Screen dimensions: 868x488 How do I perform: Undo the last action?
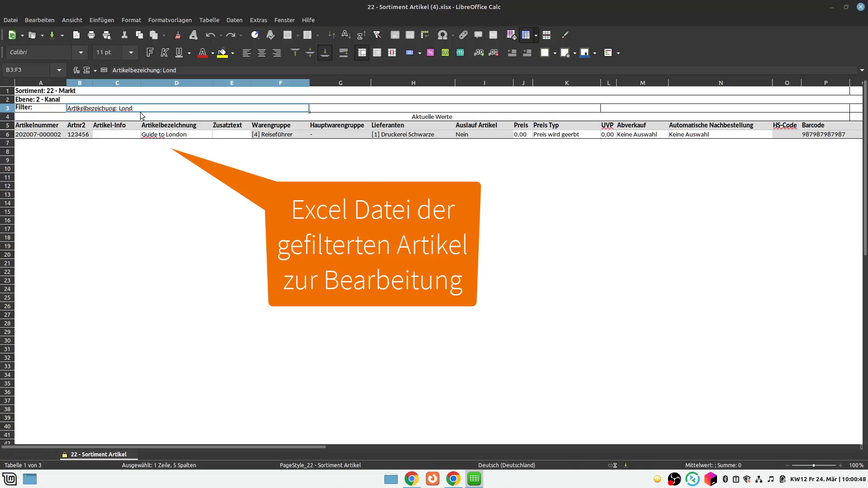pos(210,35)
